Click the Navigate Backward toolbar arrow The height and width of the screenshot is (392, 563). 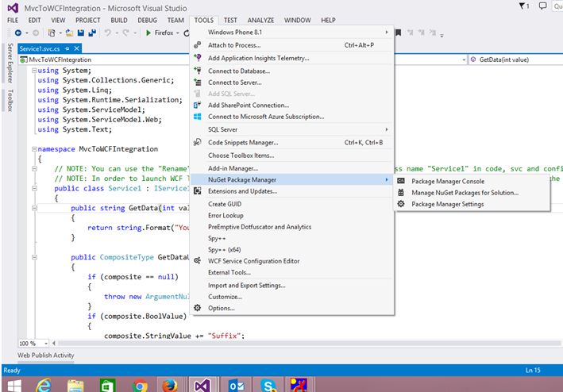(x=18, y=33)
